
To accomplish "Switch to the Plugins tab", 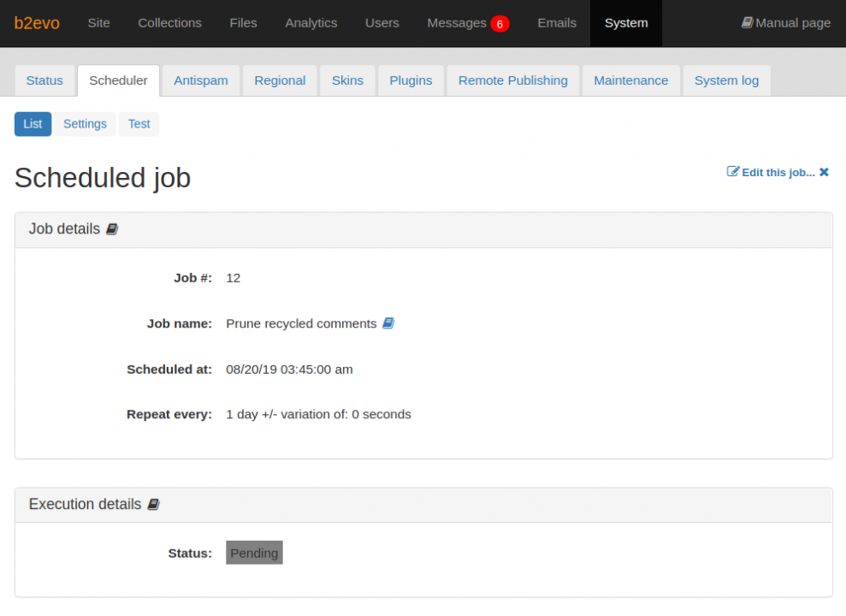I will (411, 80).
